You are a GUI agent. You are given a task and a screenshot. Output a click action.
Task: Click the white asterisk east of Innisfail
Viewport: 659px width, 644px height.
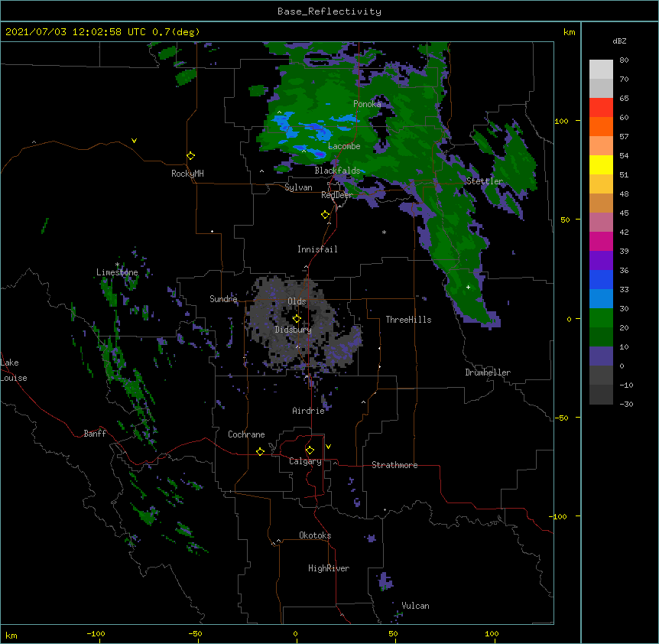[x=384, y=232]
